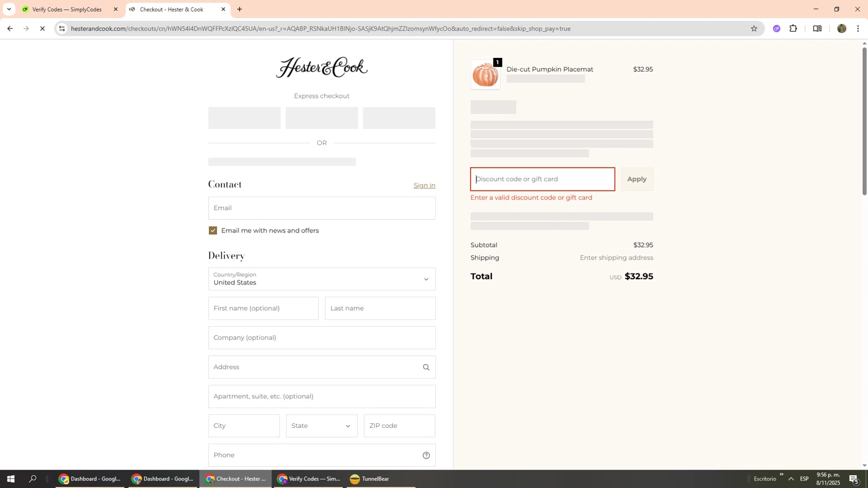Click the page vertical scrollbar
Image resolution: width=868 pixels, height=488 pixels.
pyautogui.click(x=865, y=121)
